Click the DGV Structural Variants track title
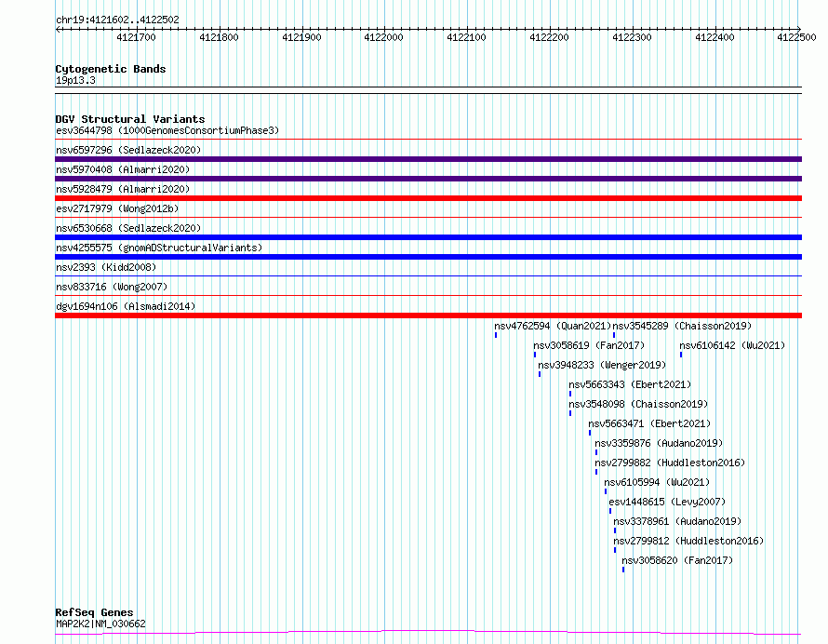Viewport: 828px width, 644px height. coord(130,119)
